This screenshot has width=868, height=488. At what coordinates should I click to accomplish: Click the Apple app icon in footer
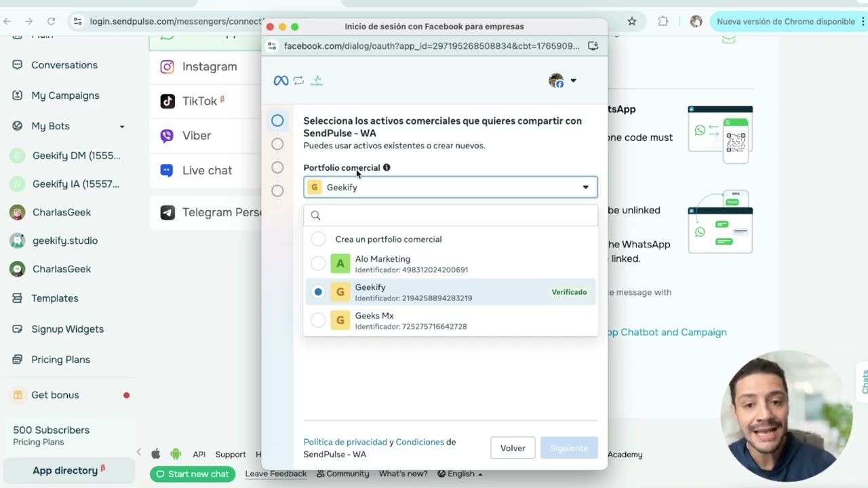tap(156, 454)
